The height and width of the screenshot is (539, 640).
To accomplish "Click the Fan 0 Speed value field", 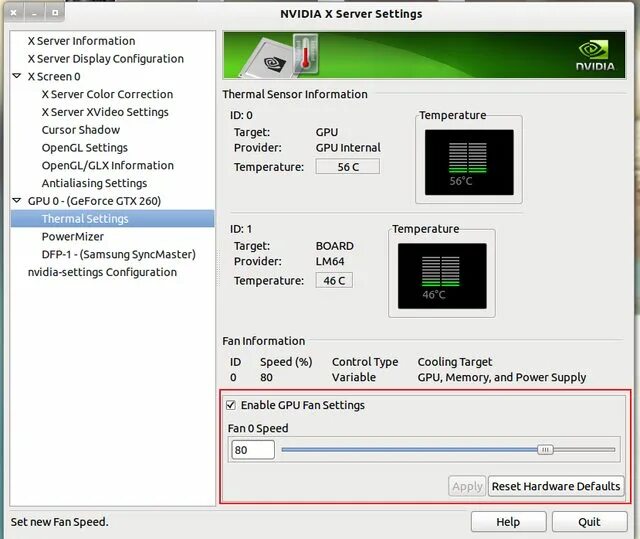I will (253, 450).
